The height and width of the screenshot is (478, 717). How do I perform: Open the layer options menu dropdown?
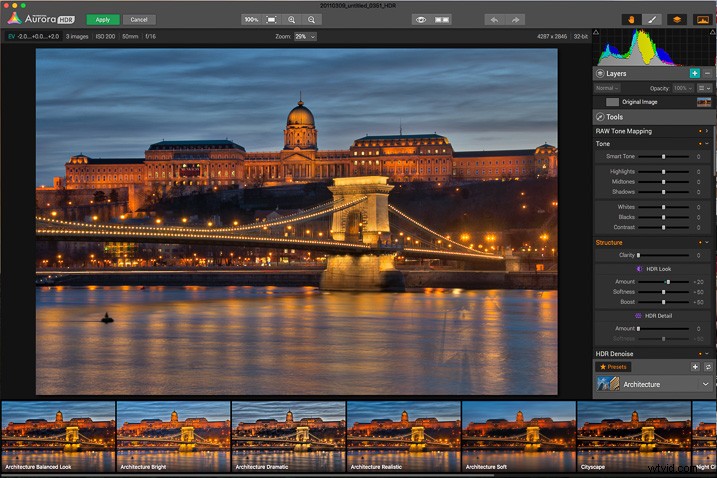pos(704,88)
